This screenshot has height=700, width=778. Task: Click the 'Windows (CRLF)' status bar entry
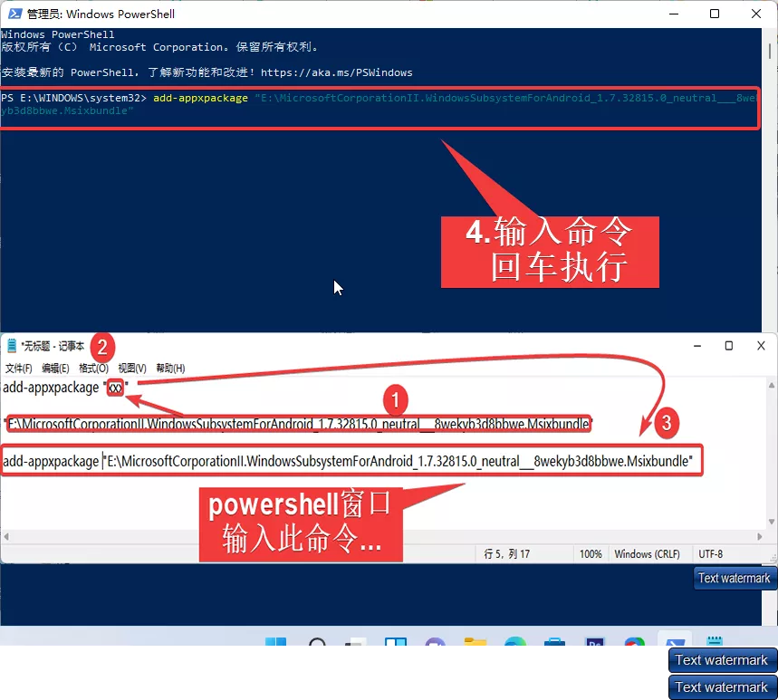pos(647,553)
